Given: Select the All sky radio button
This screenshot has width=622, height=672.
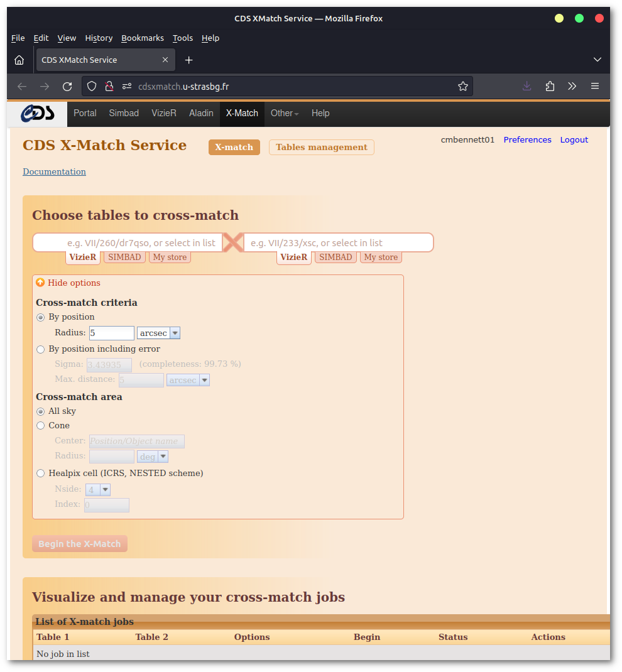Looking at the screenshot, I should pyautogui.click(x=41, y=411).
